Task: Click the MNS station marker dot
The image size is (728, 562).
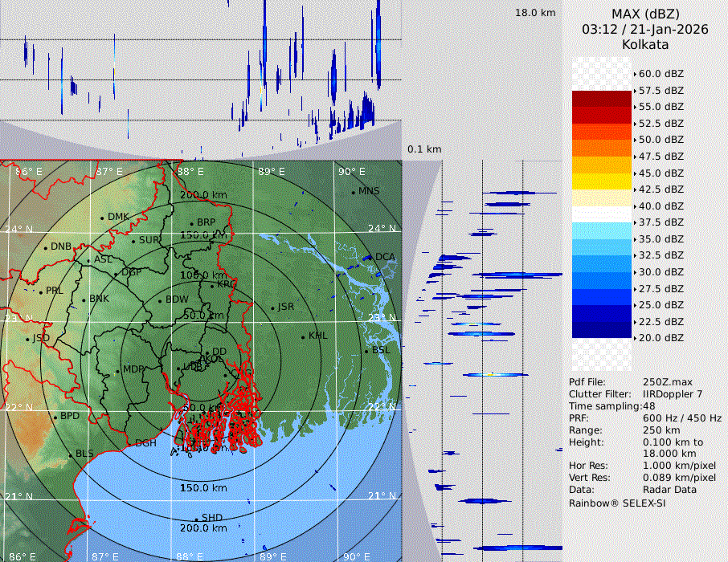Action: coord(353,192)
